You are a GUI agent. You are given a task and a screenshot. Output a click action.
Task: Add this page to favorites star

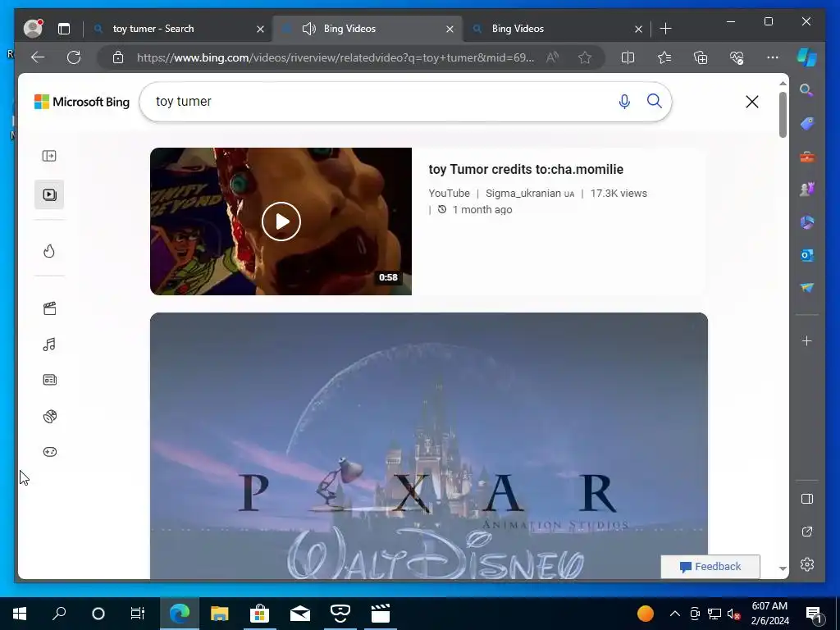point(585,57)
